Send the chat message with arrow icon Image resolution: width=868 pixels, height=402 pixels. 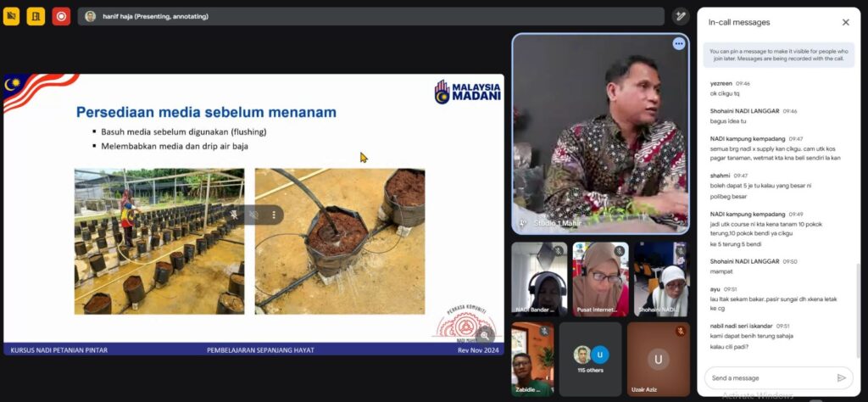click(841, 377)
